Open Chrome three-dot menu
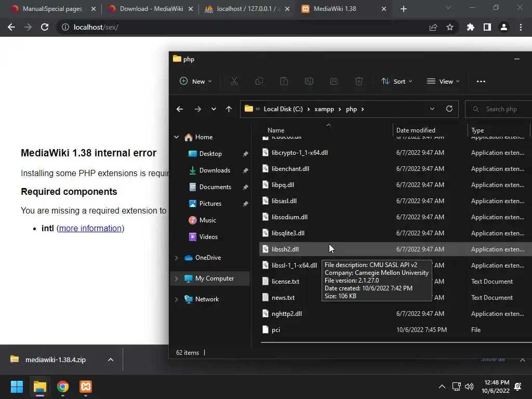This screenshot has height=399, width=532. (x=521, y=27)
